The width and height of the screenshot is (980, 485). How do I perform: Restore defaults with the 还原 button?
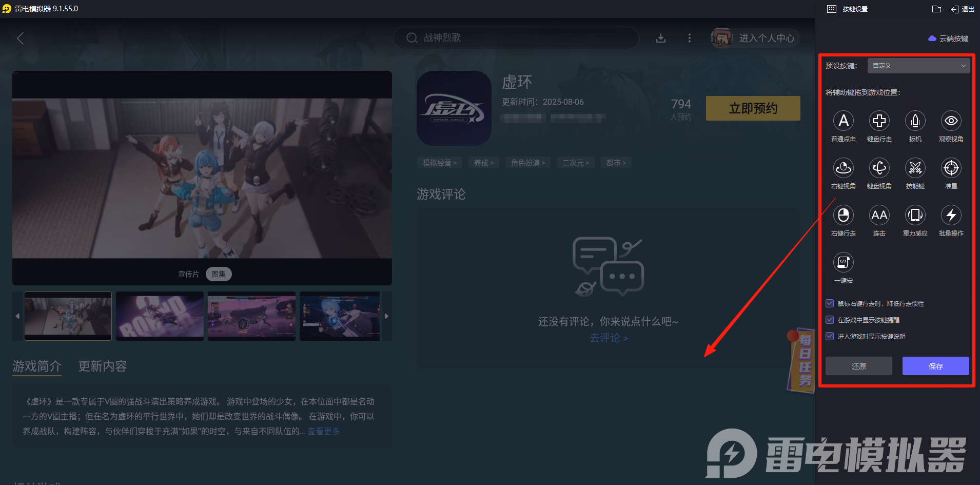tap(858, 366)
